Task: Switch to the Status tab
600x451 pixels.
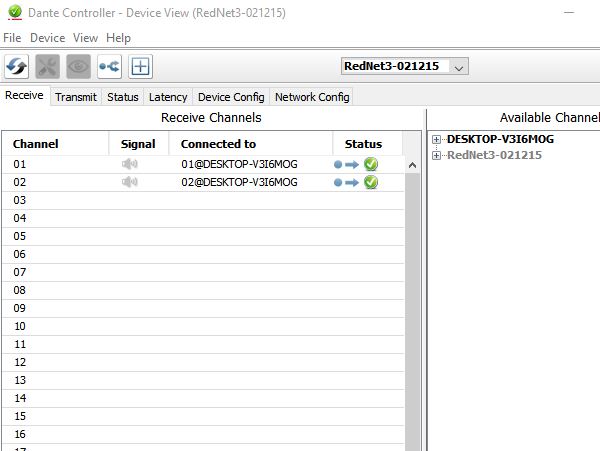Action: point(122,97)
